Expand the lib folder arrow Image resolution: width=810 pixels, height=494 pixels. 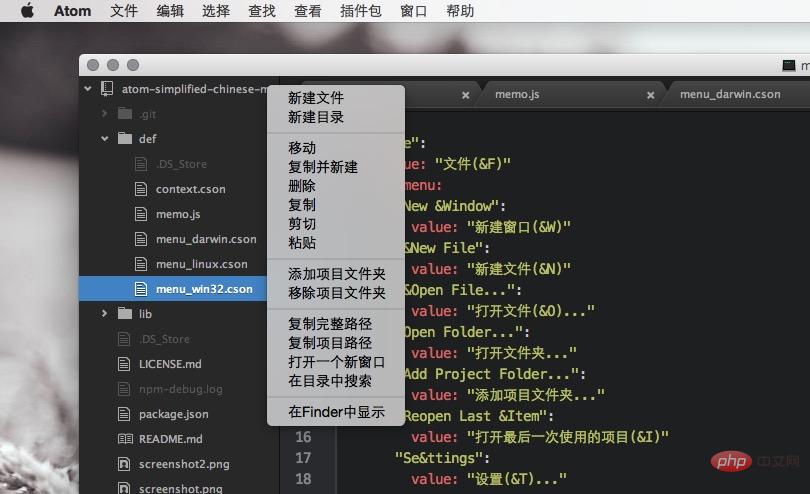tap(104, 313)
